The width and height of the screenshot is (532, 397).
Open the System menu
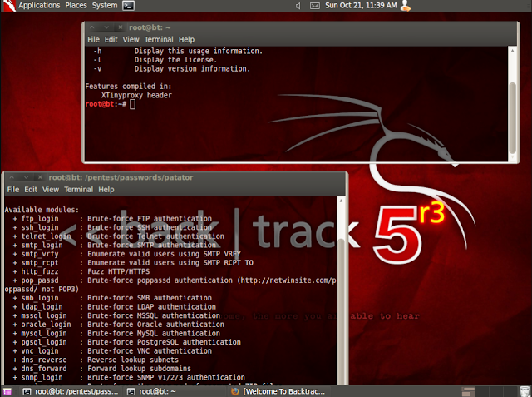105,6
